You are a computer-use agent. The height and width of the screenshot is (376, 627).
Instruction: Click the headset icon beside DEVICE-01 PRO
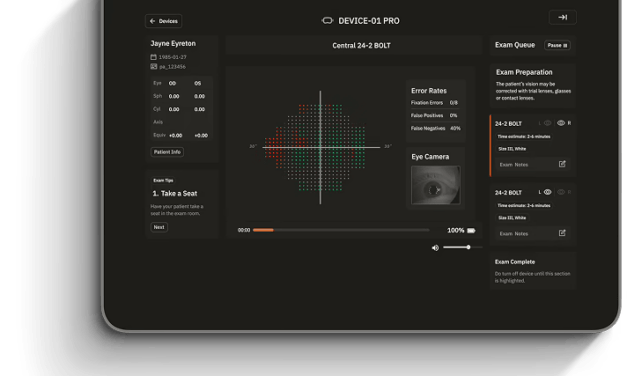327,21
